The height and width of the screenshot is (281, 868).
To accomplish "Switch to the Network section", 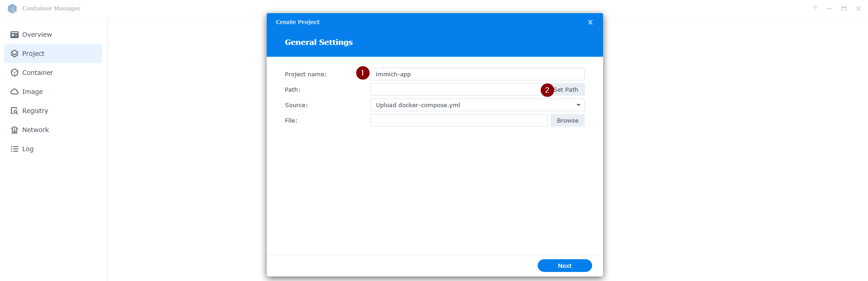I will pos(35,130).
